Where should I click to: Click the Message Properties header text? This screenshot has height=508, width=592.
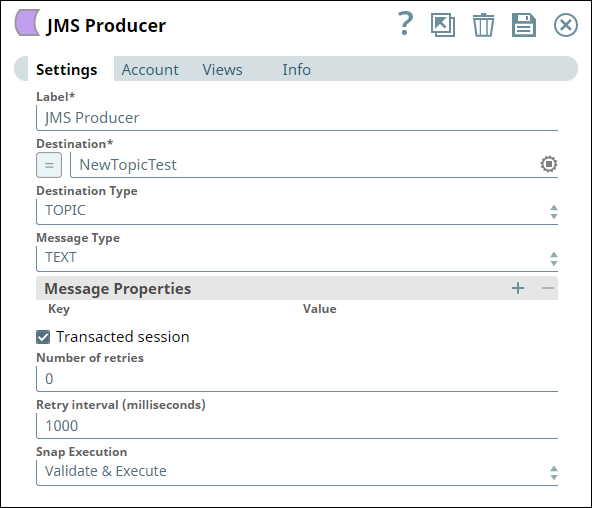pyautogui.click(x=118, y=289)
